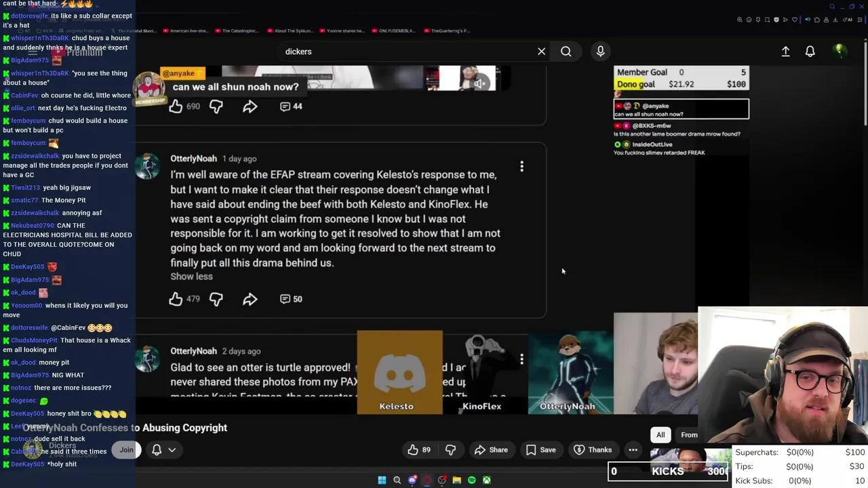Click the video Share button

(491, 449)
